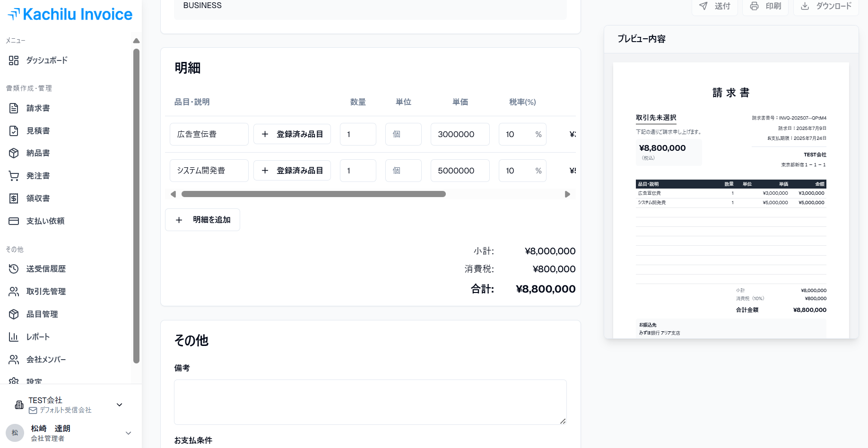The height and width of the screenshot is (448, 868).
Task: Click the 備考 notes text area
Action: coord(370,402)
